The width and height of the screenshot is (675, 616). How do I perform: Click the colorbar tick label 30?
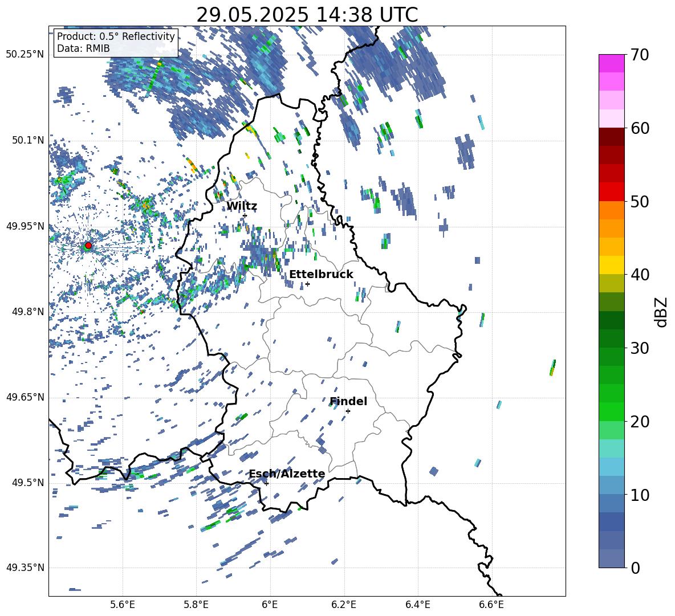point(640,348)
